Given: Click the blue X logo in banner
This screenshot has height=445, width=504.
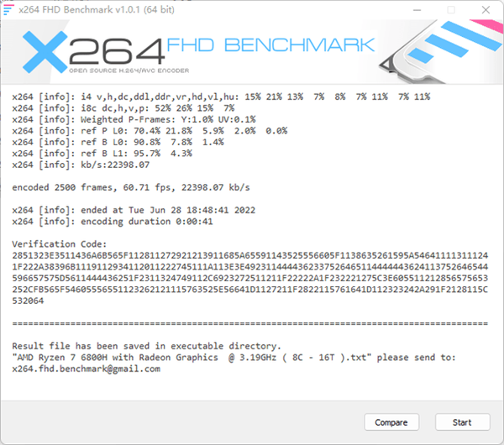Looking at the screenshot, I should point(45,52).
